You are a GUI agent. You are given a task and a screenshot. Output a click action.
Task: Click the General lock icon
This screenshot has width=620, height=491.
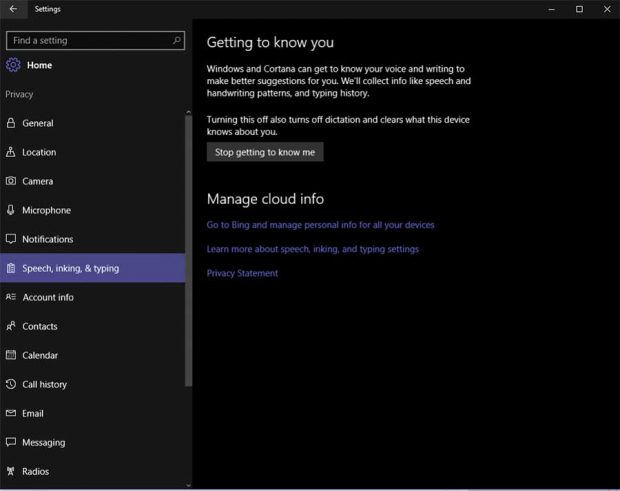click(x=11, y=123)
